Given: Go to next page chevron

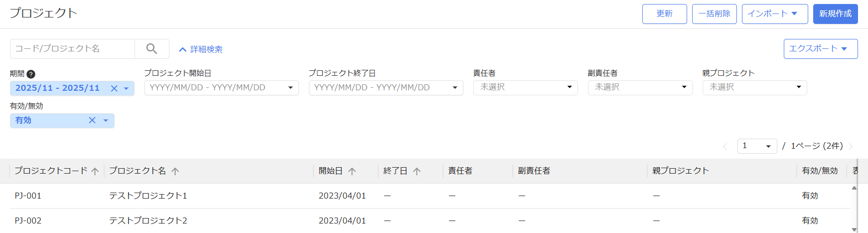Looking at the screenshot, I should (851, 146).
